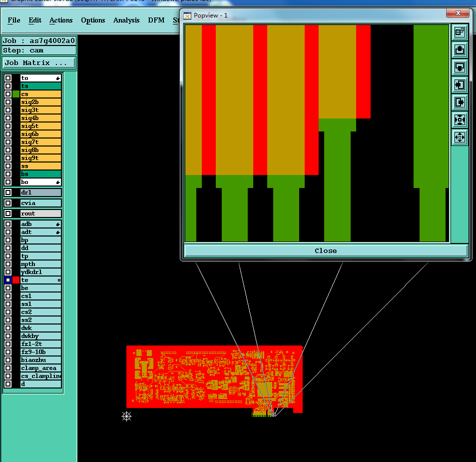
Task: Select layer name tp
Action: tap(40, 256)
